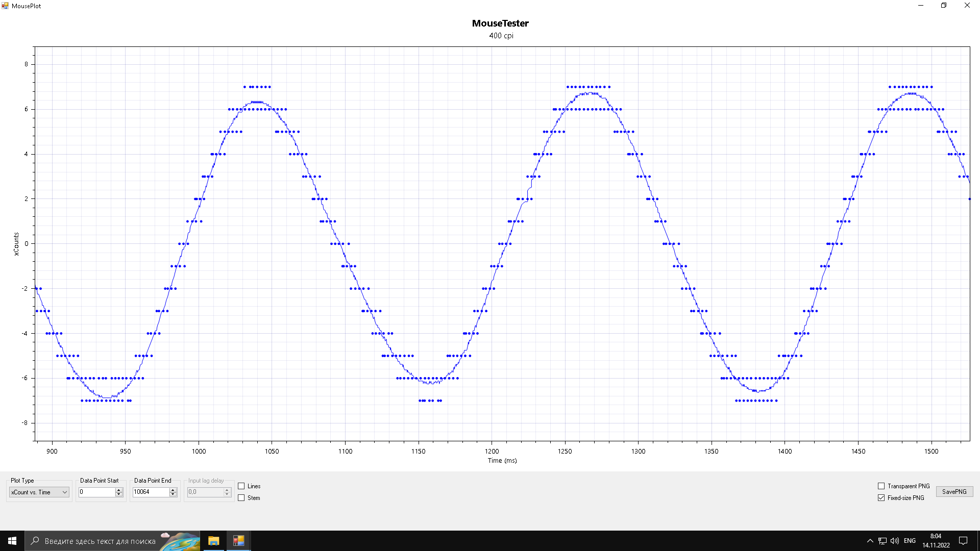Enable the Lines checkbox
Screen dimensions: 980x551
click(241, 486)
